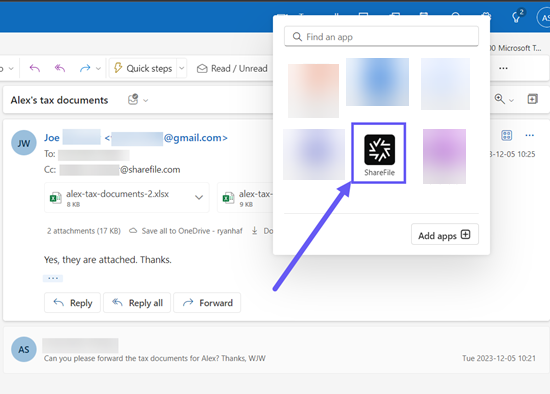The image size is (550, 394).
Task: Click sender name Joe
Action: [52, 138]
